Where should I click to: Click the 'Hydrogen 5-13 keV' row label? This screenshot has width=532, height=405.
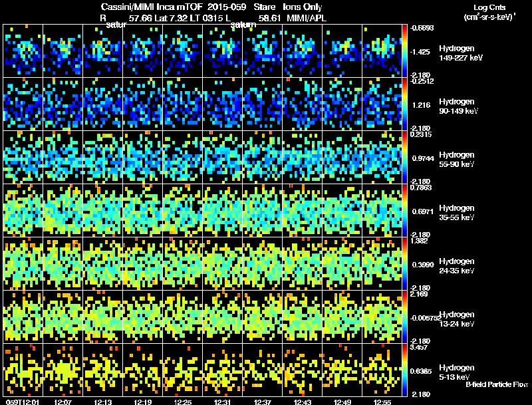click(457, 372)
